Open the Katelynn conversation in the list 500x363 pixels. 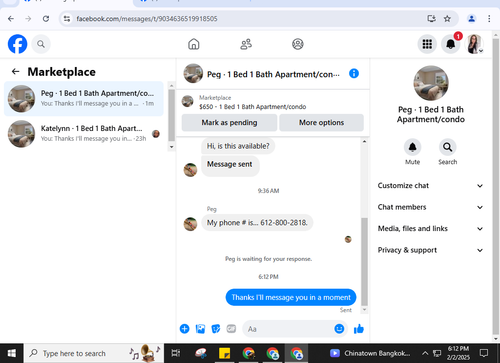(84, 134)
